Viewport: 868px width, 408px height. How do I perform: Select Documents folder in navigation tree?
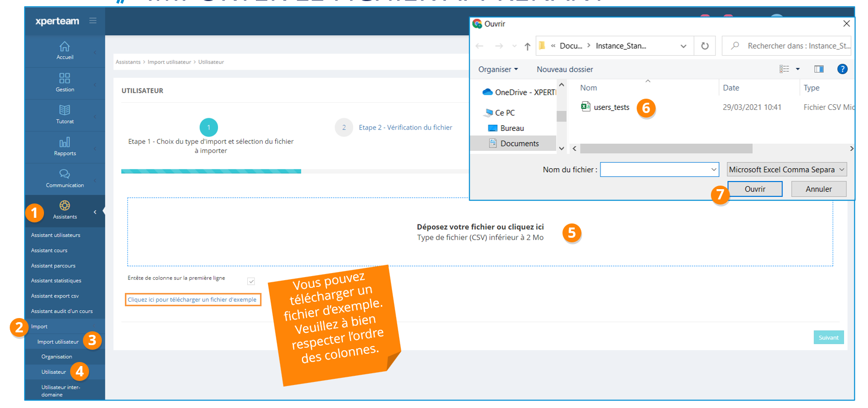click(519, 144)
